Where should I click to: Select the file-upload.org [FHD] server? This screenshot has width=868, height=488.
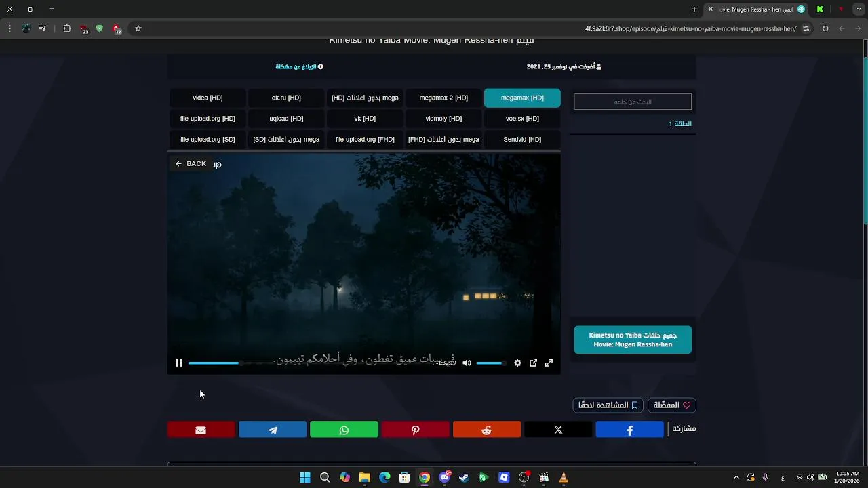[x=365, y=140]
